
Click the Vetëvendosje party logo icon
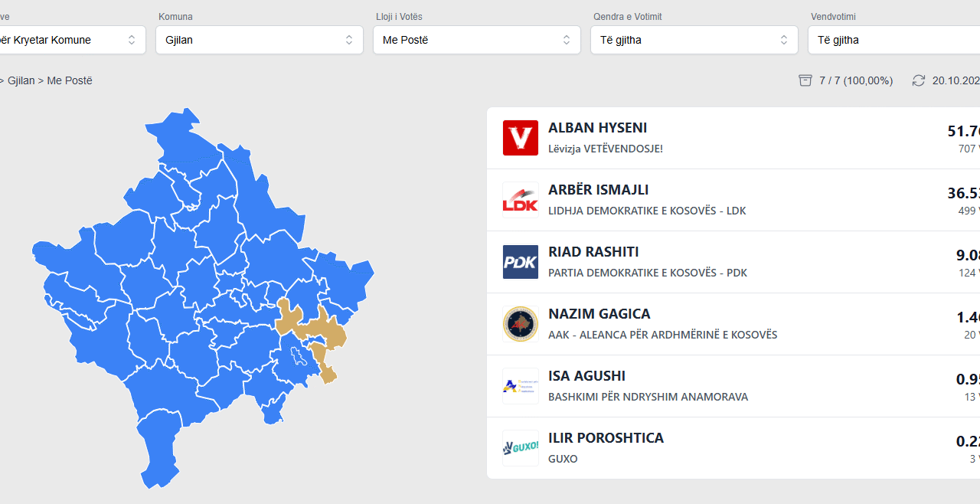pyautogui.click(x=521, y=138)
